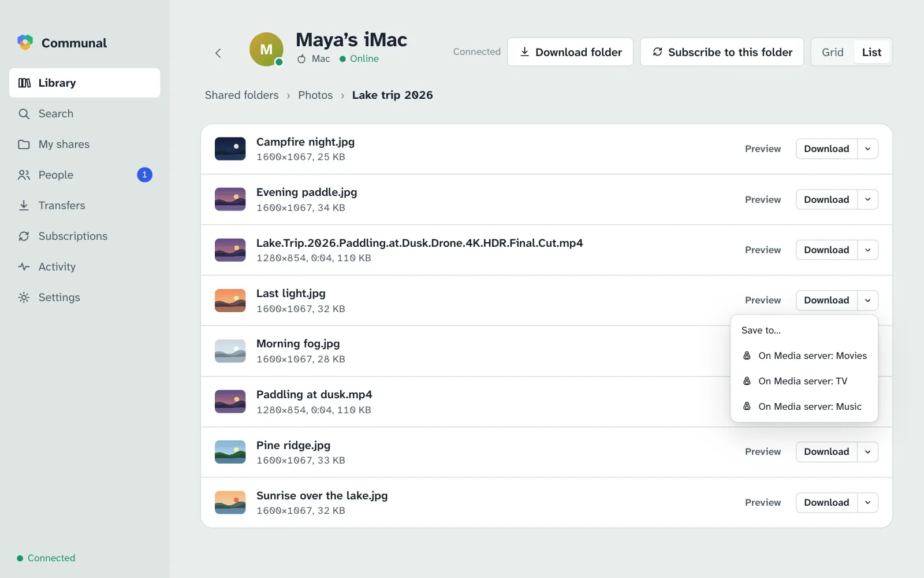Expand download options for Pine ridge.jpg
924x578 pixels.
coord(867,451)
